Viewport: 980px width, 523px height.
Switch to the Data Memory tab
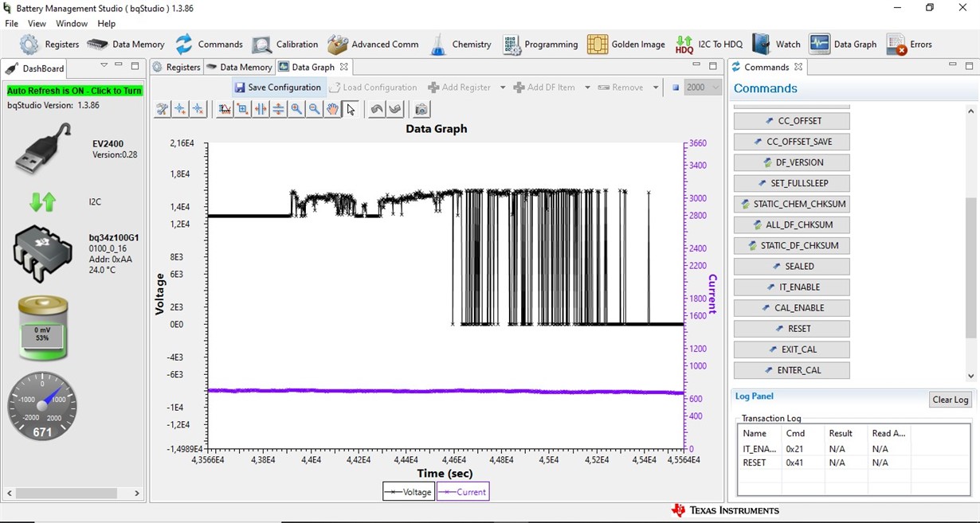[x=238, y=68]
